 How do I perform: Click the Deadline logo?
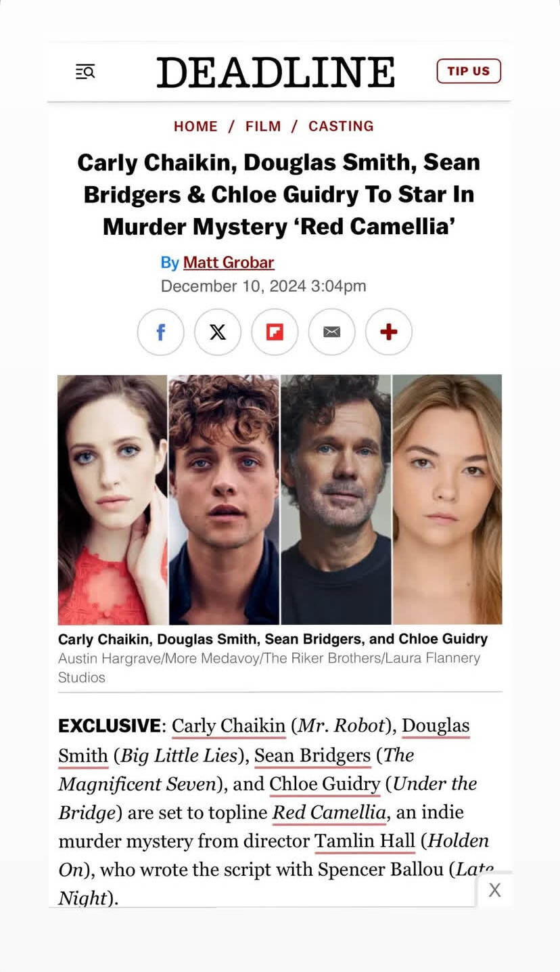click(276, 72)
